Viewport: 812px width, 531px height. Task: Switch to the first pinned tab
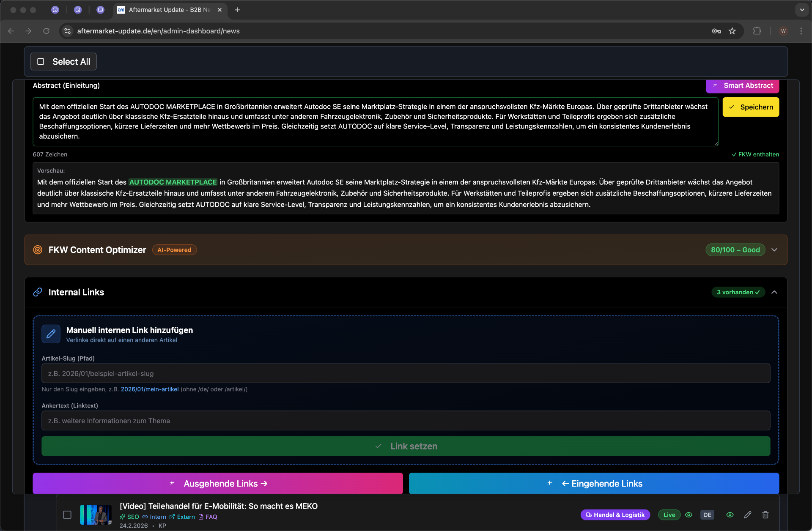pos(55,10)
